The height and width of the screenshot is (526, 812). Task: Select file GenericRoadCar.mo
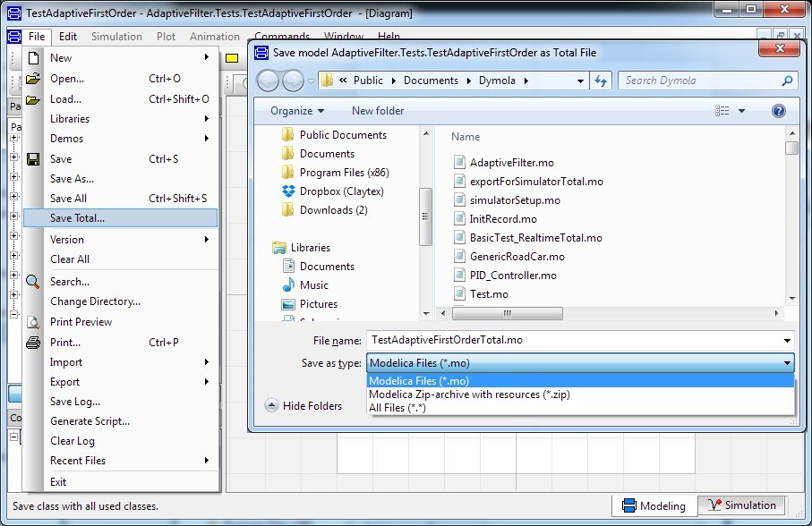(509, 257)
